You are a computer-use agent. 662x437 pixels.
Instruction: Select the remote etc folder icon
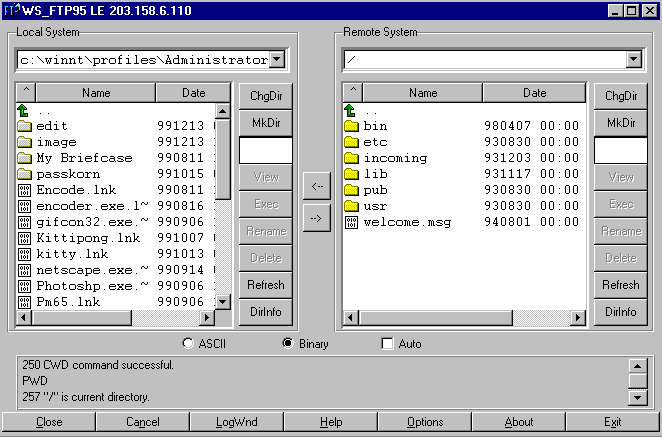351,142
